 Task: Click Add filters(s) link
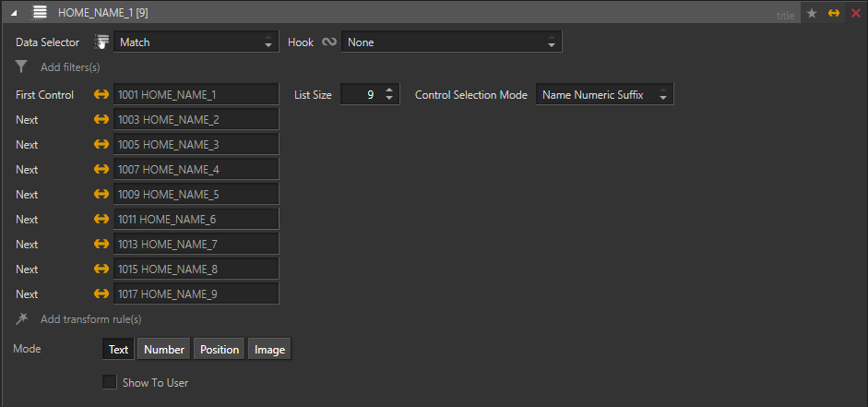pyautogui.click(x=70, y=67)
